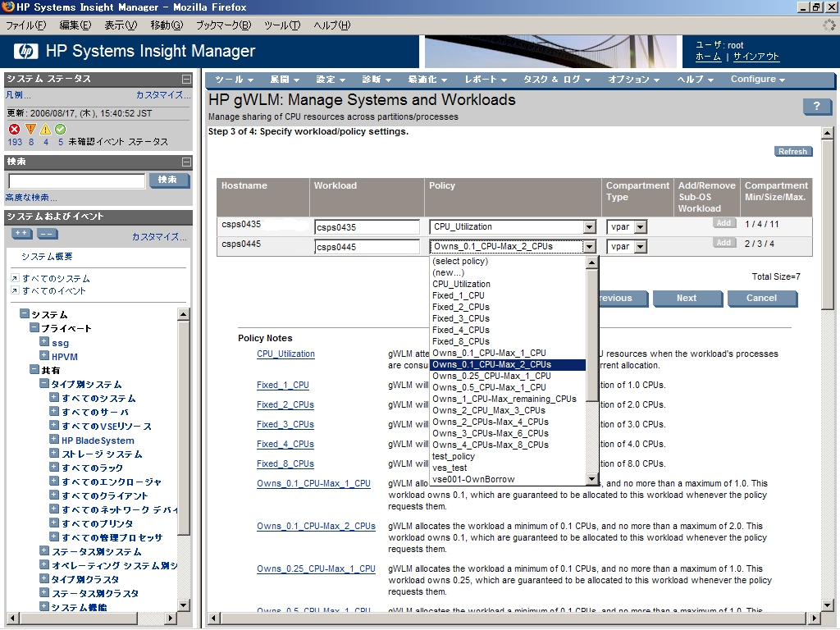Expand the HPVM tree node
Viewport: 840px width, 630px height.
tap(44, 355)
